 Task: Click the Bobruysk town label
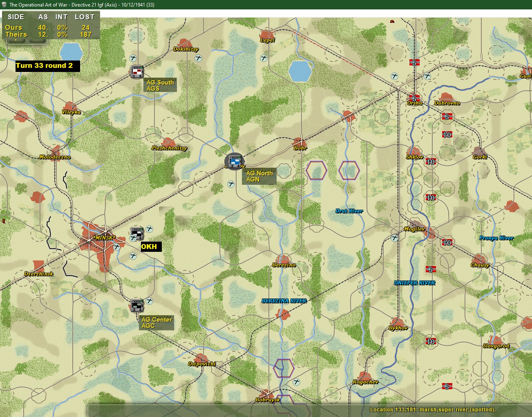tap(268, 400)
